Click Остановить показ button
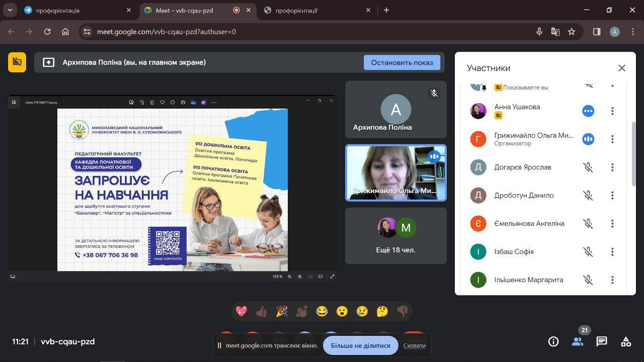 coord(401,62)
